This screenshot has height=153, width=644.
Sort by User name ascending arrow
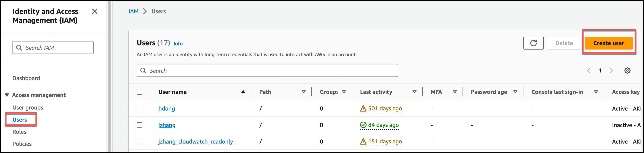(243, 92)
